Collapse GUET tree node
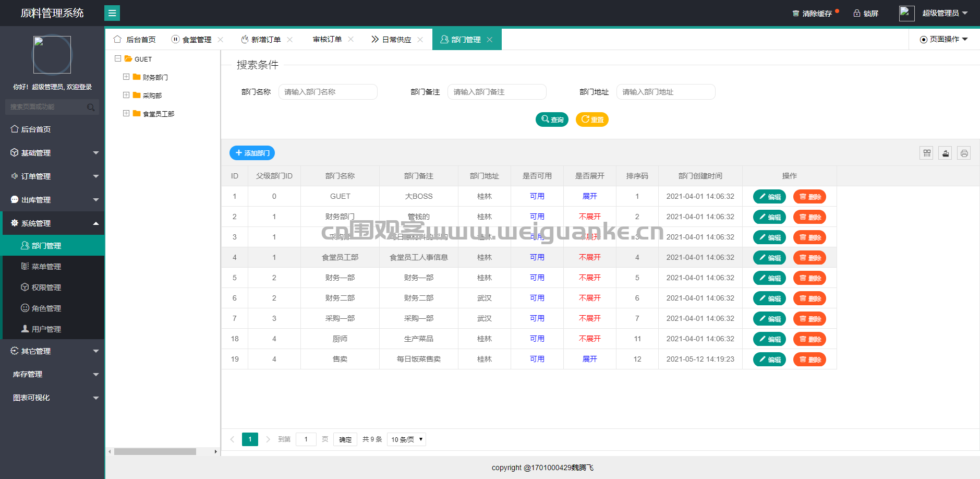This screenshot has width=980, height=479. (x=118, y=59)
